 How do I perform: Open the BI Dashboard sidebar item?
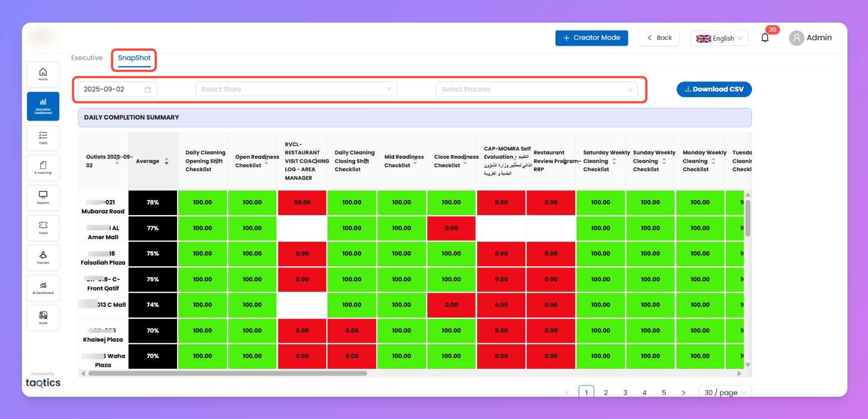tap(43, 288)
